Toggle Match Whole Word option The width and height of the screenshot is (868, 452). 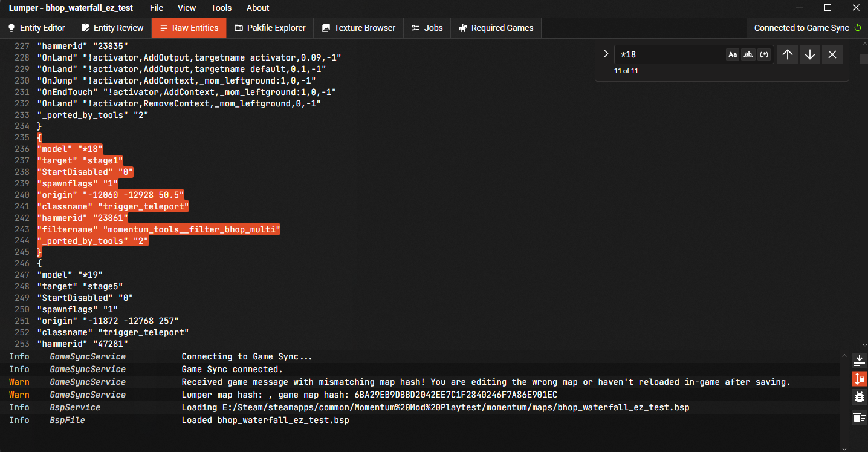click(748, 54)
